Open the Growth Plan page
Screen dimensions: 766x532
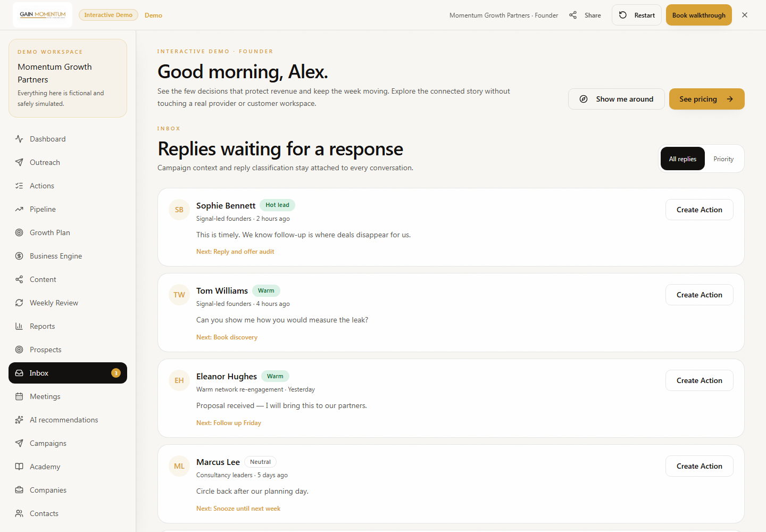[68, 232]
